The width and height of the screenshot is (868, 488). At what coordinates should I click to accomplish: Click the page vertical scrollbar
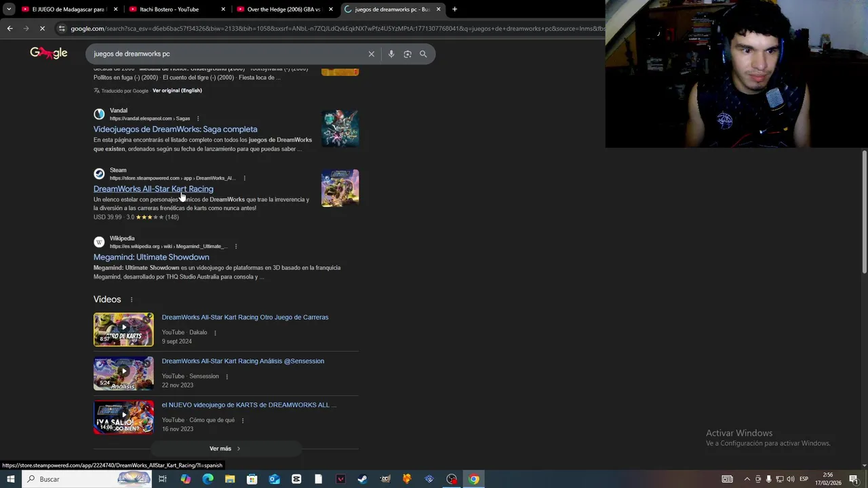coord(865,211)
